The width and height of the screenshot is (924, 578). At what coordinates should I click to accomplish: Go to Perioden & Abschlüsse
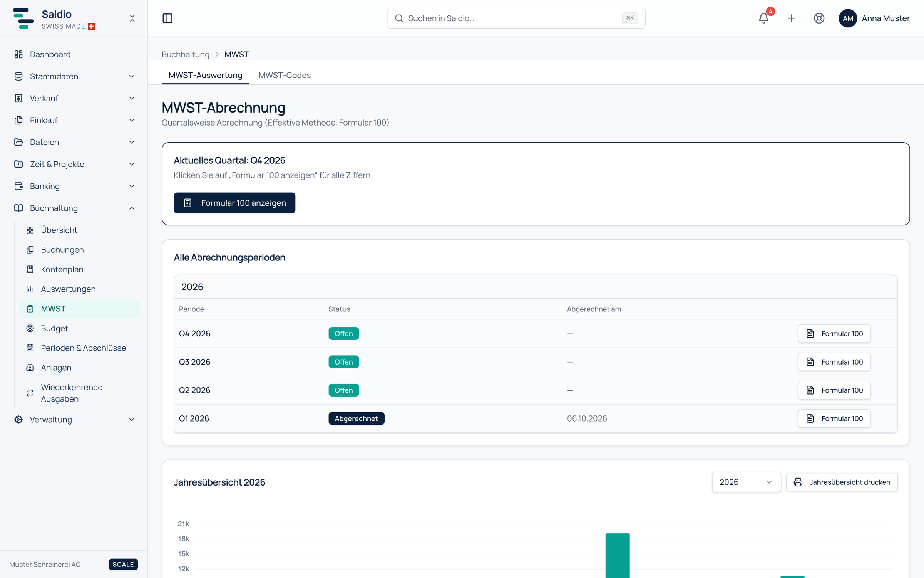pos(80,348)
